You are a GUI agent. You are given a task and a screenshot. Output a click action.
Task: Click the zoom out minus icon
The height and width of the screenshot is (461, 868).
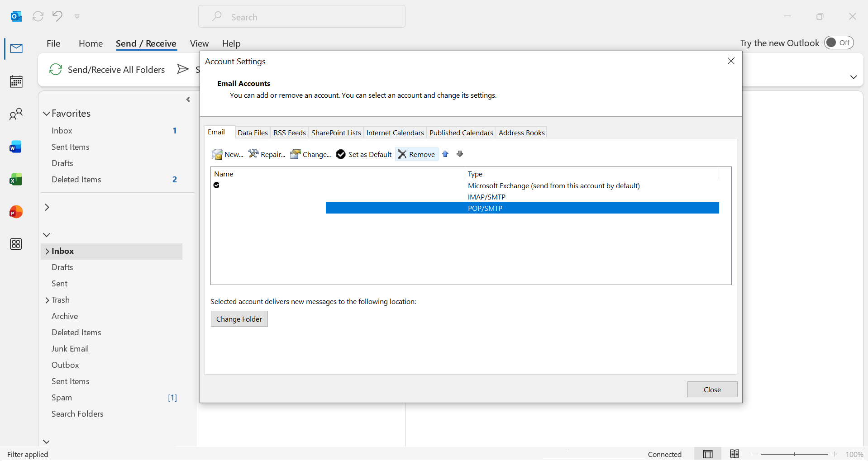pyautogui.click(x=754, y=454)
